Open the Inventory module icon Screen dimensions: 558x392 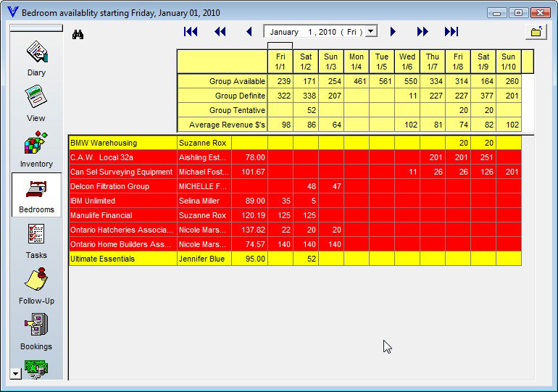tap(36, 143)
